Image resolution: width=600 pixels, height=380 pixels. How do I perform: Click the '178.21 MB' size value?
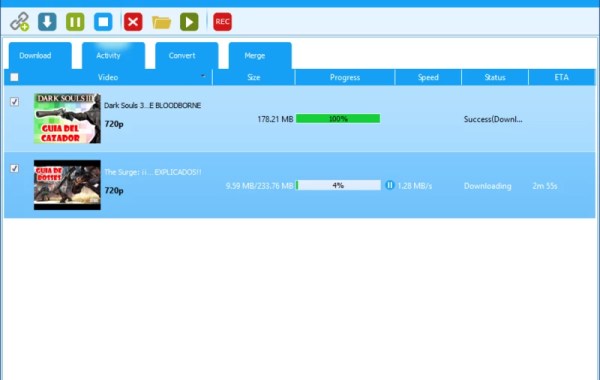click(x=275, y=119)
